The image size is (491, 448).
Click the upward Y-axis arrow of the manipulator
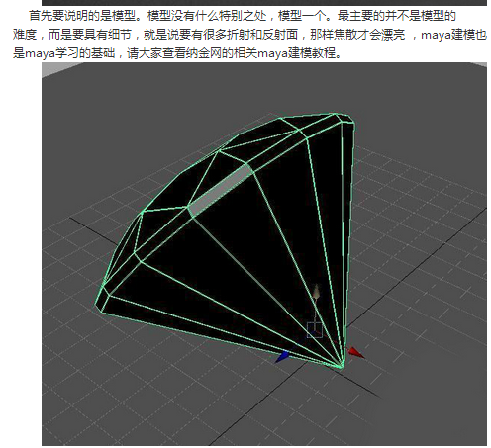pyautogui.click(x=317, y=292)
